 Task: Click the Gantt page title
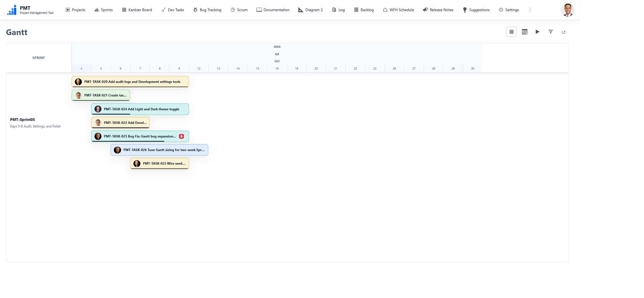[x=17, y=32]
